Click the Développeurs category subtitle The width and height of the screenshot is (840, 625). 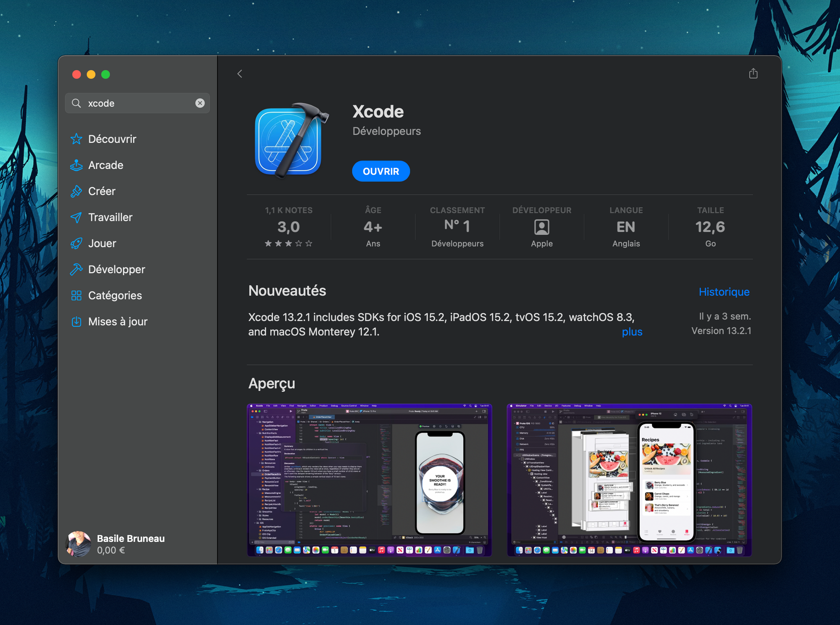pos(386,131)
